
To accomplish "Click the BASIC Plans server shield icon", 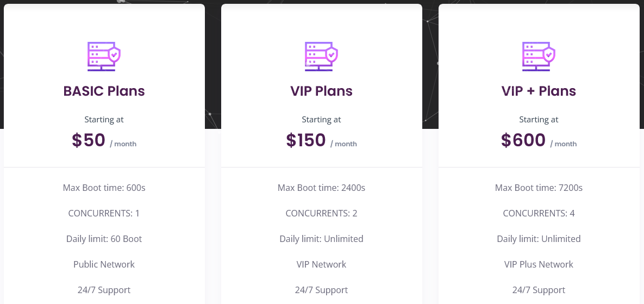I will [104, 56].
